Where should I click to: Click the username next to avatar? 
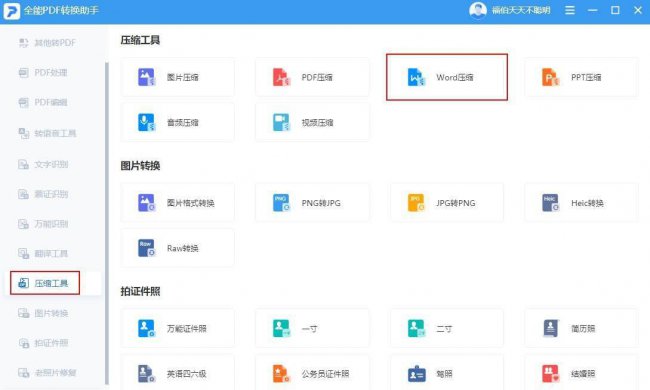coord(521,10)
